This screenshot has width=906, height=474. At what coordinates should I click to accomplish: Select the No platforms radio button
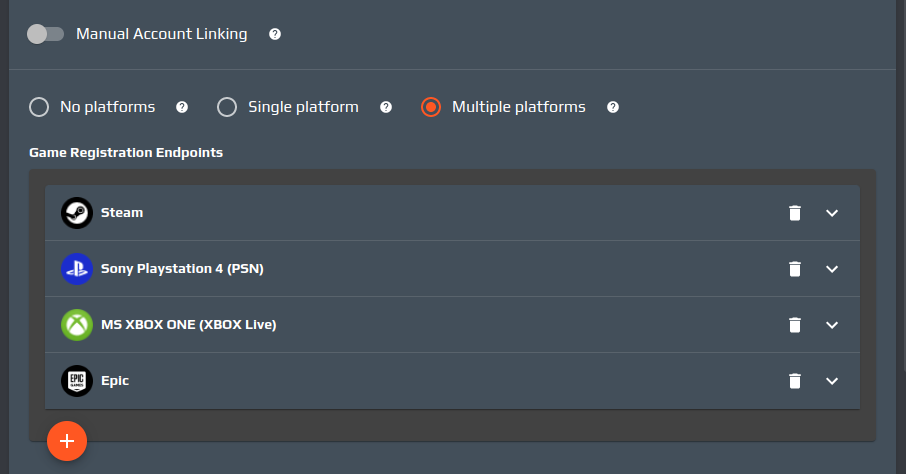click(x=39, y=107)
